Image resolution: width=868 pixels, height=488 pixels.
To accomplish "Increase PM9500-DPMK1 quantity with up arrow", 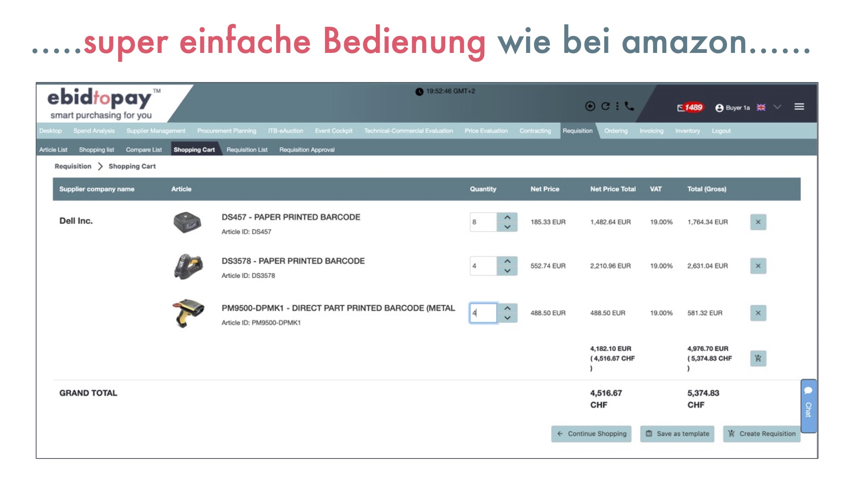I will 507,308.
